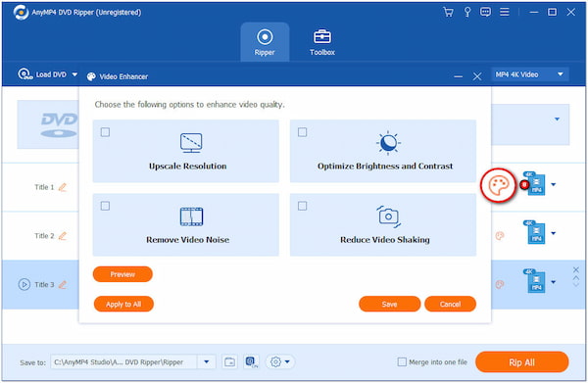Expand the Load DVD dropdown arrow

(74, 74)
